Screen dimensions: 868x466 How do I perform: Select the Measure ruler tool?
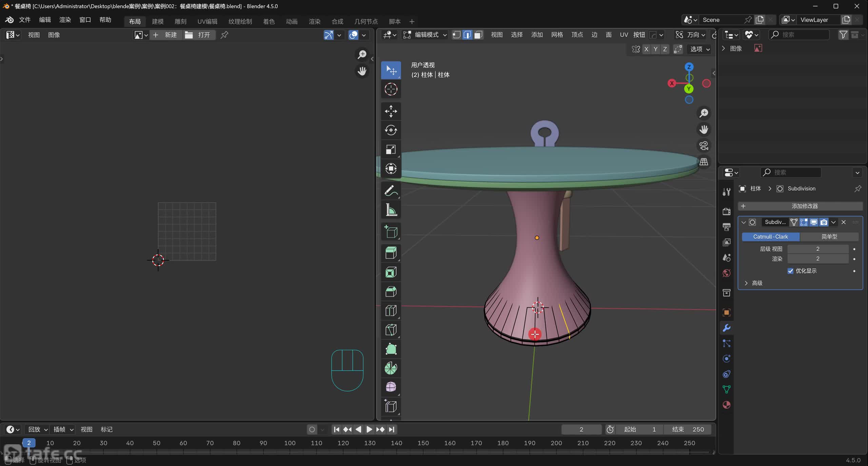pyautogui.click(x=391, y=210)
